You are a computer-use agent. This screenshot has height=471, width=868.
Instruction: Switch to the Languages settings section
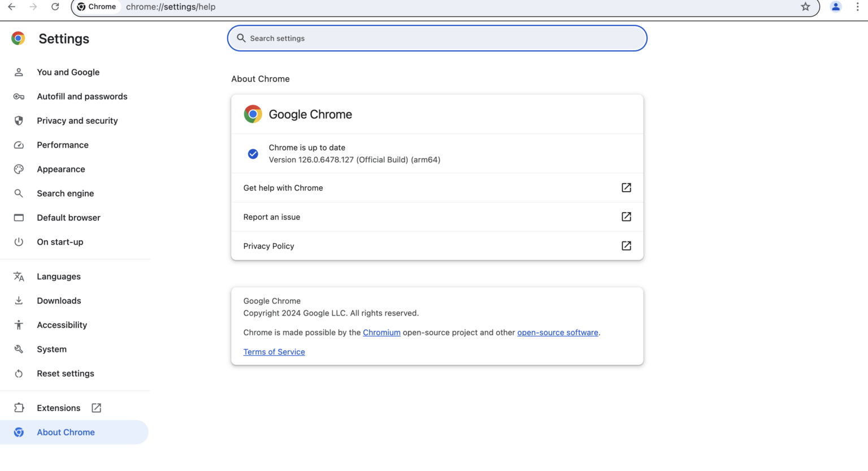tap(58, 276)
